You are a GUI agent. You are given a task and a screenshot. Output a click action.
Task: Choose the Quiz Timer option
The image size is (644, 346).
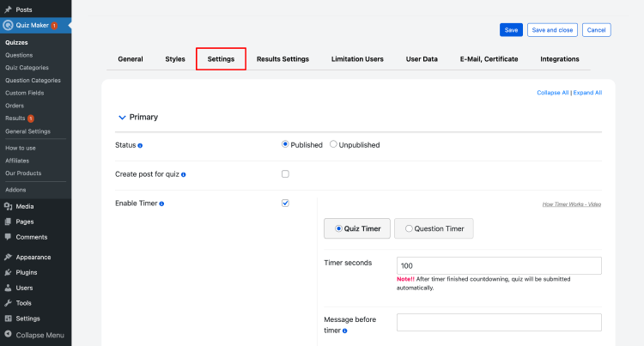click(x=357, y=228)
